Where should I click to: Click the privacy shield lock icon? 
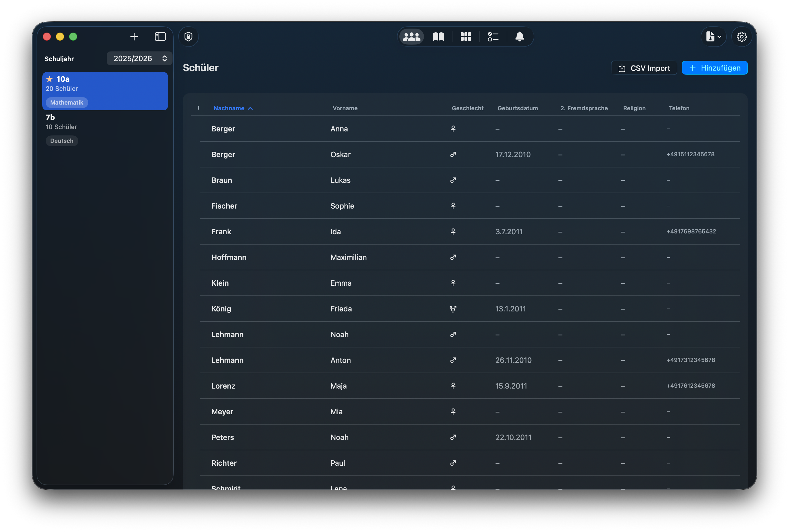(189, 37)
